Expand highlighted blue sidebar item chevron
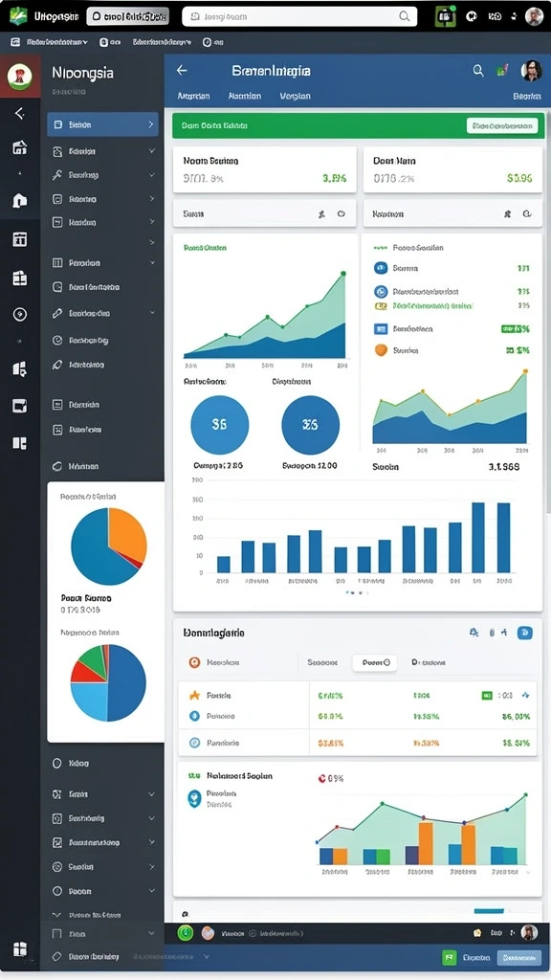This screenshot has height=980, width=551. click(x=150, y=125)
